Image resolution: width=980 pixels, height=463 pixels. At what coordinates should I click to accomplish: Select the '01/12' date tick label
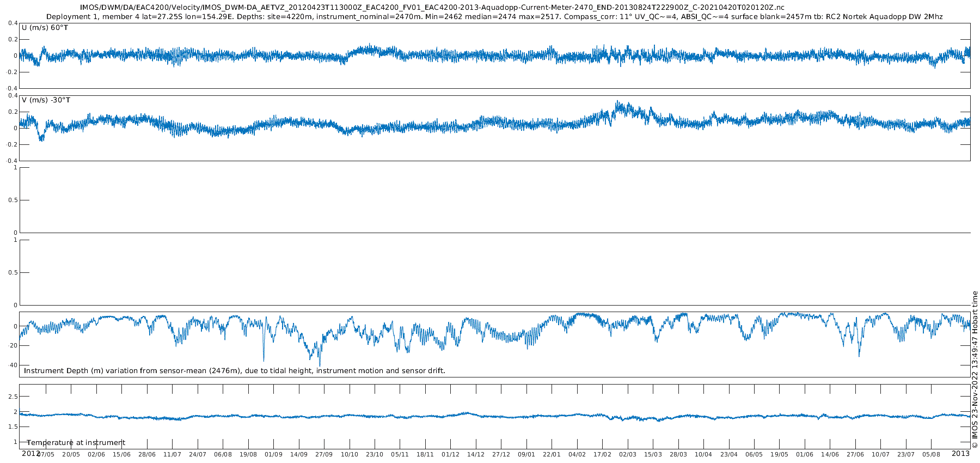pos(451,454)
